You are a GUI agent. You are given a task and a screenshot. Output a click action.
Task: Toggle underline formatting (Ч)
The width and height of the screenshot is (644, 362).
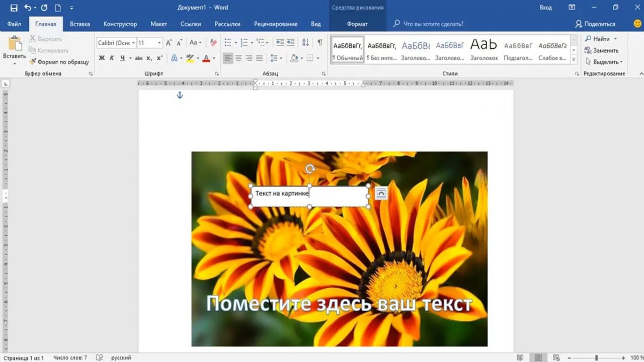click(x=122, y=58)
